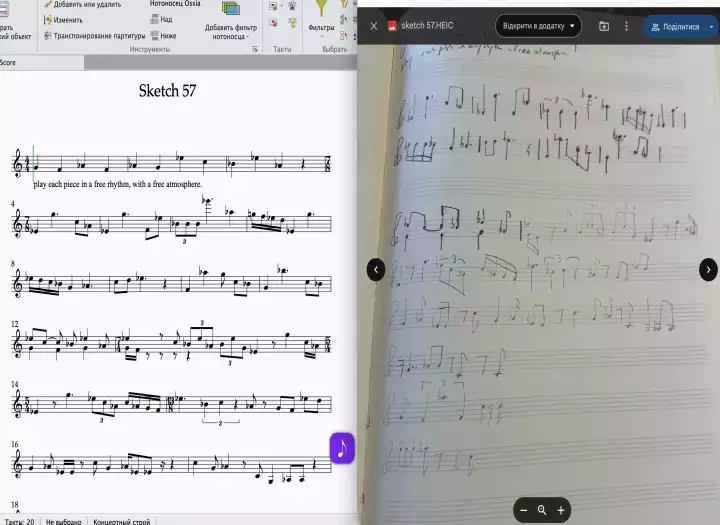Expand the Инструменты group dialog launcher
Viewport: 720px width, 525px height.
pos(255,48)
